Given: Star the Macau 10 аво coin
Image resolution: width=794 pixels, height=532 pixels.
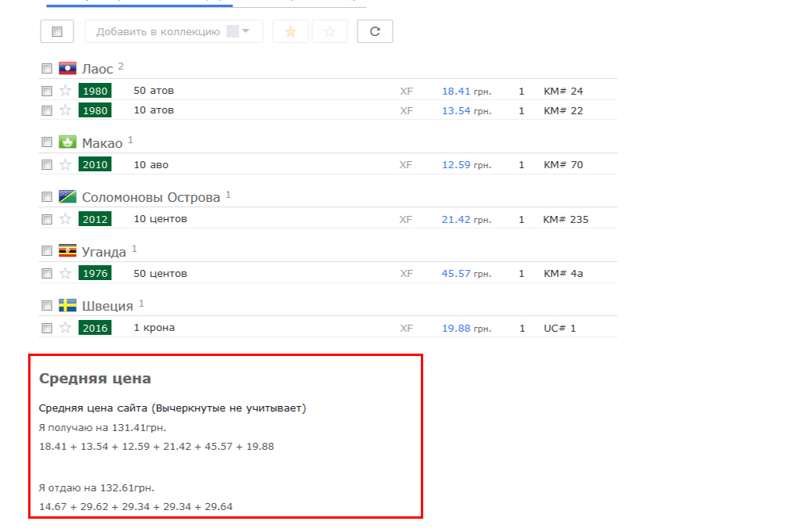Looking at the screenshot, I should (65, 165).
